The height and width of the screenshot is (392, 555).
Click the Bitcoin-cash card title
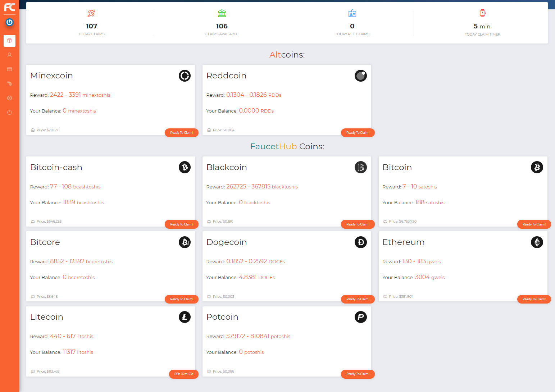pyautogui.click(x=56, y=167)
